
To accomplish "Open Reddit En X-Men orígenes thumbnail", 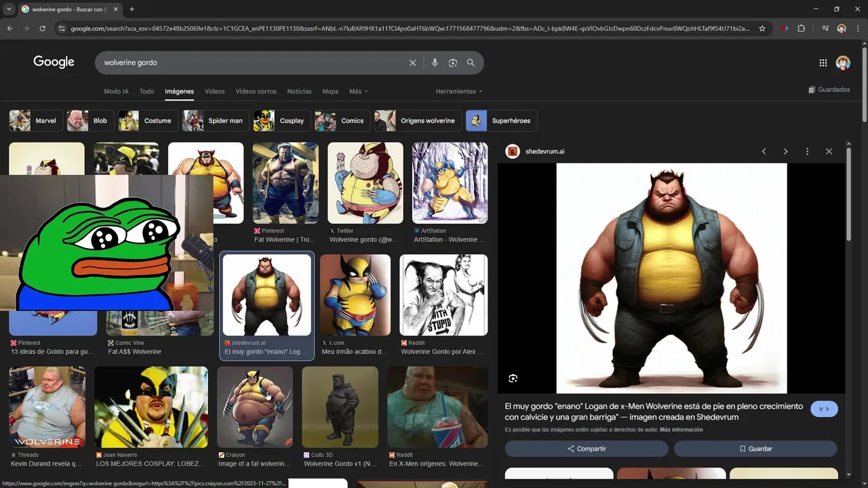I will (437, 407).
